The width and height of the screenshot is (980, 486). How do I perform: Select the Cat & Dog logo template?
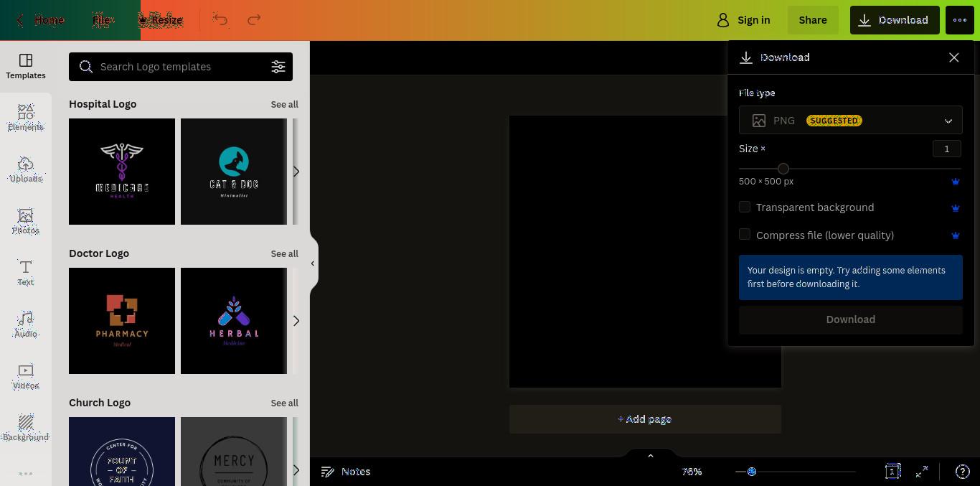[x=234, y=172]
